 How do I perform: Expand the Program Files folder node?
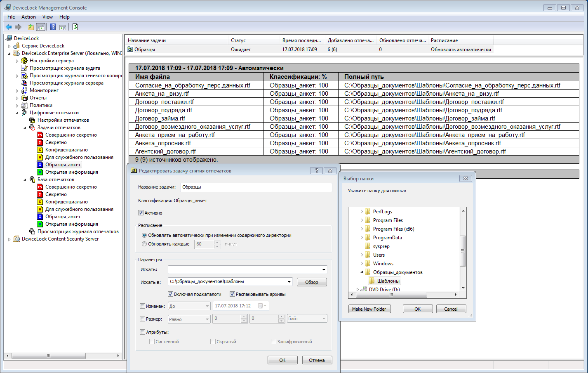pos(362,220)
